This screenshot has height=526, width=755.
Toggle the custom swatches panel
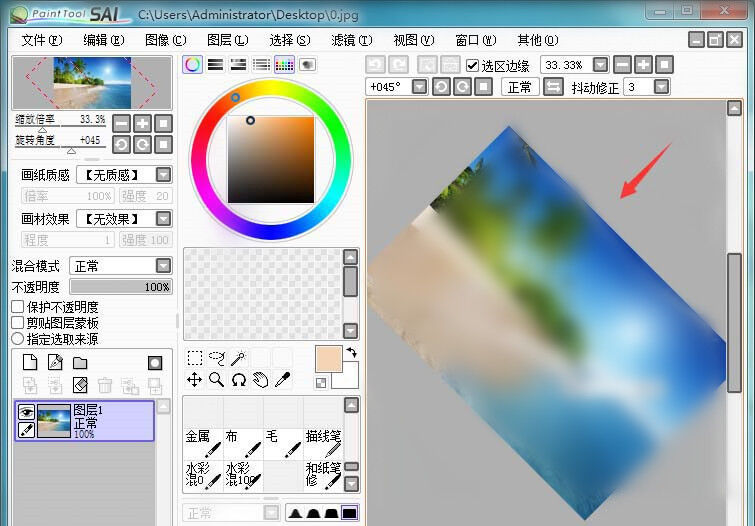[x=285, y=65]
